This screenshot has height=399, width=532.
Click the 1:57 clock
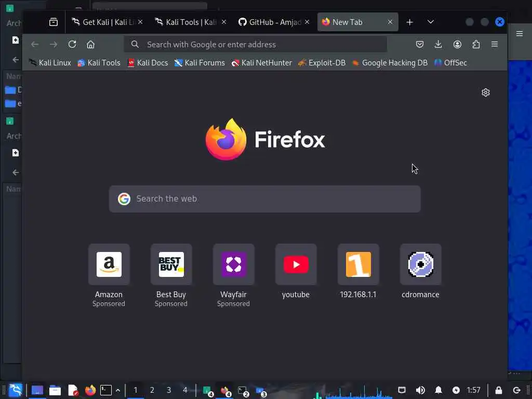tap(474, 390)
